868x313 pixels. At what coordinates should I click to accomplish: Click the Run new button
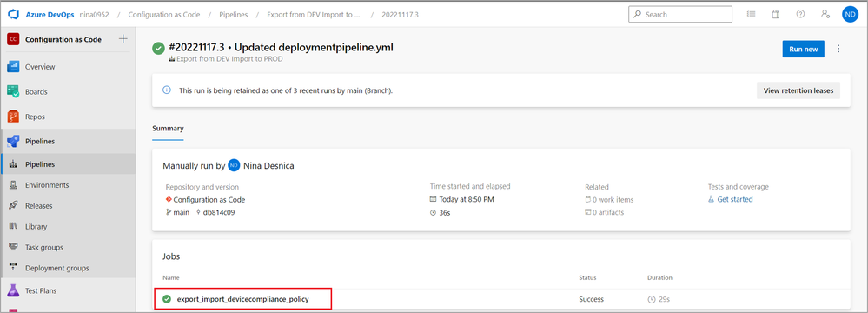(803, 49)
